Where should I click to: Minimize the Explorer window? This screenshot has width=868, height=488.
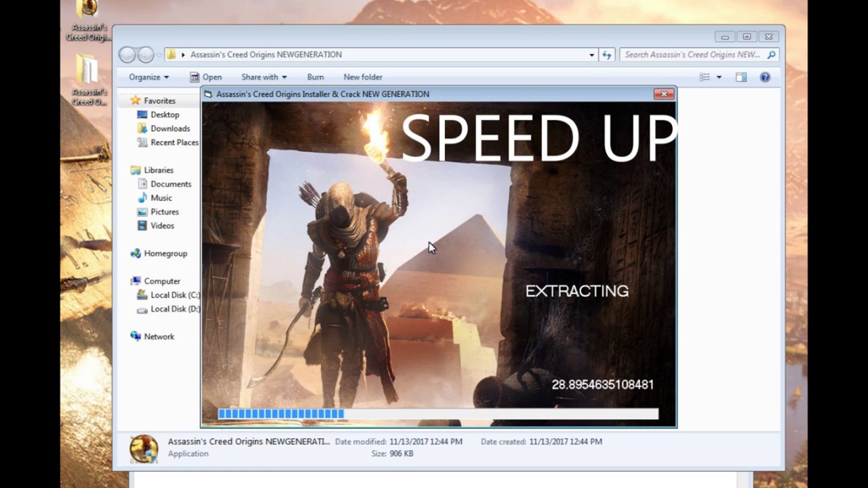725,37
